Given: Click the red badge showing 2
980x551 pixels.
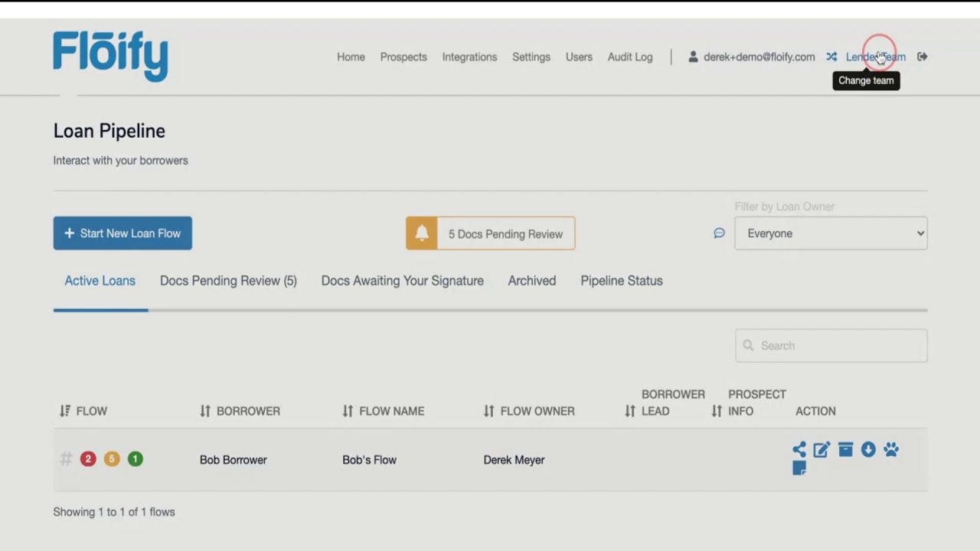Looking at the screenshot, I should (x=88, y=459).
